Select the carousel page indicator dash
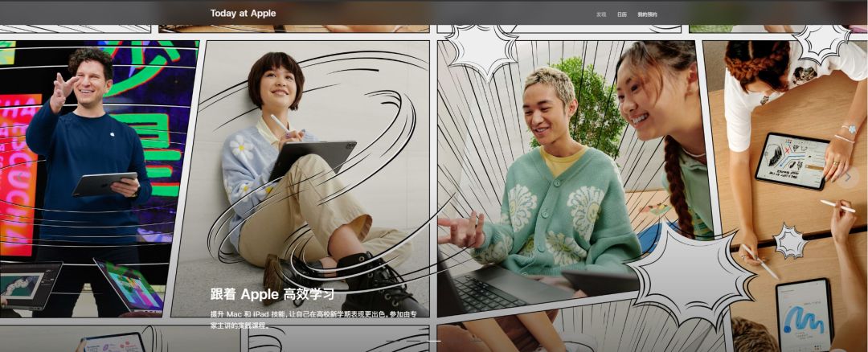The height and width of the screenshot is (352, 868). [x=434, y=341]
